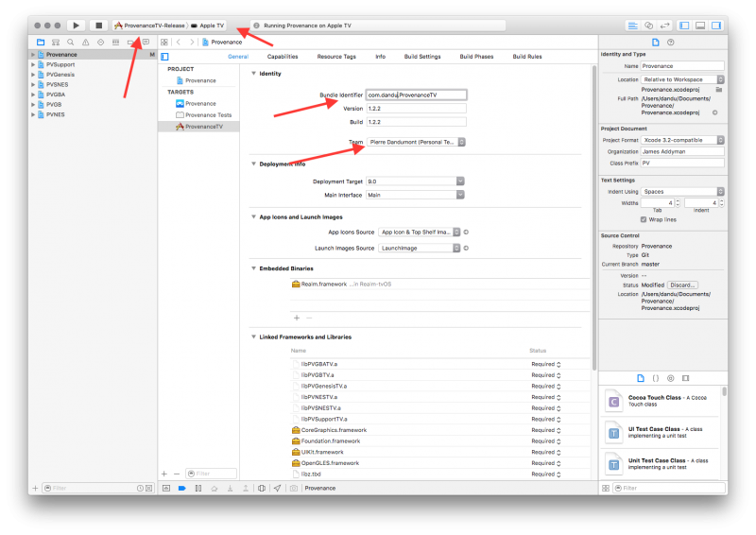Toggle the Wrap lines checkbox
This screenshot has height=535, width=756.
pos(644,219)
